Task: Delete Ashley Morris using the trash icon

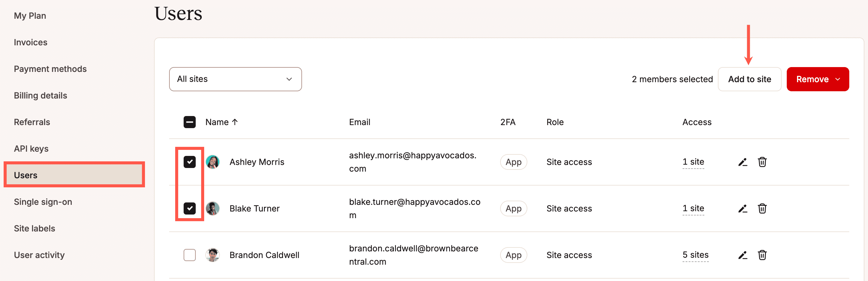Action: (763, 162)
